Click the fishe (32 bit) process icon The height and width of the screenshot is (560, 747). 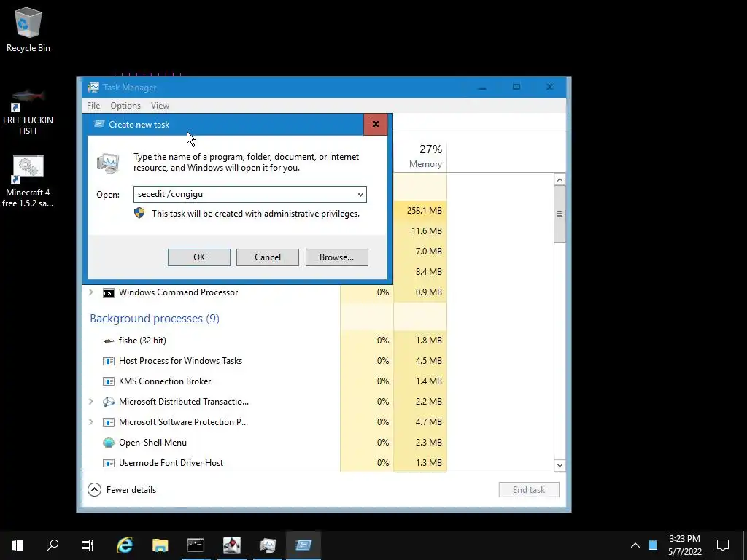coord(109,341)
